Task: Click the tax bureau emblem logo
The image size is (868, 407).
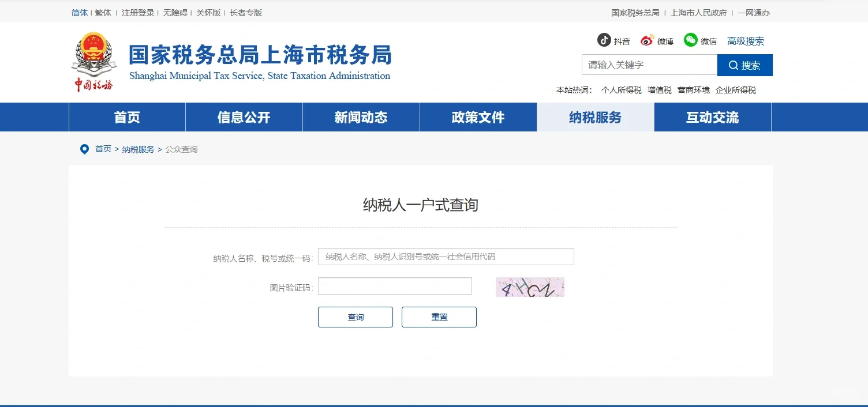Action: pos(93,59)
